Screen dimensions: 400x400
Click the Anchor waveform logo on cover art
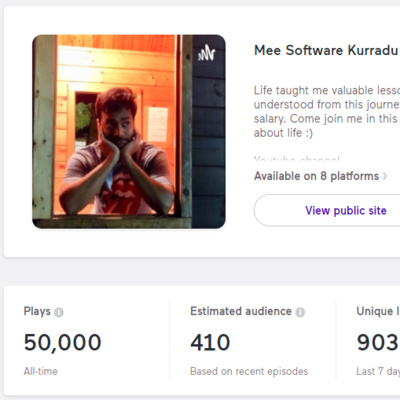click(207, 53)
